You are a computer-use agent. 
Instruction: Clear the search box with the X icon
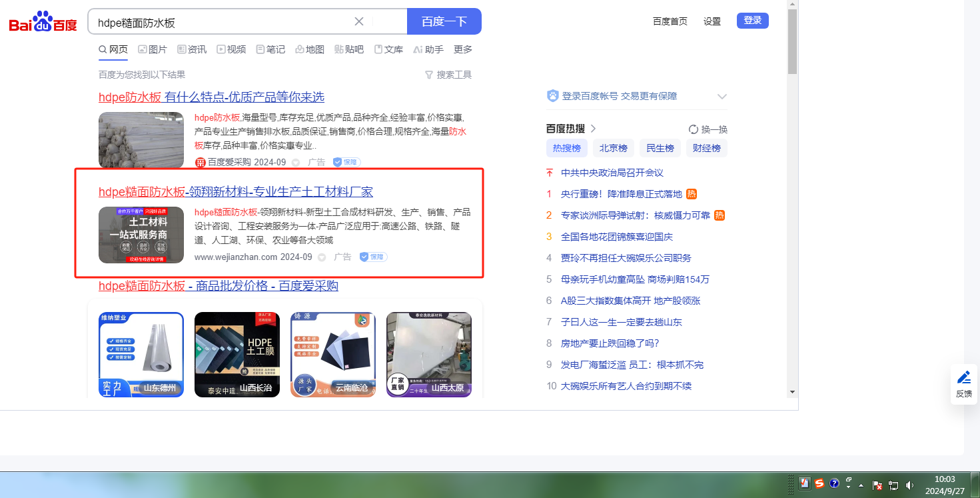tap(359, 21)
